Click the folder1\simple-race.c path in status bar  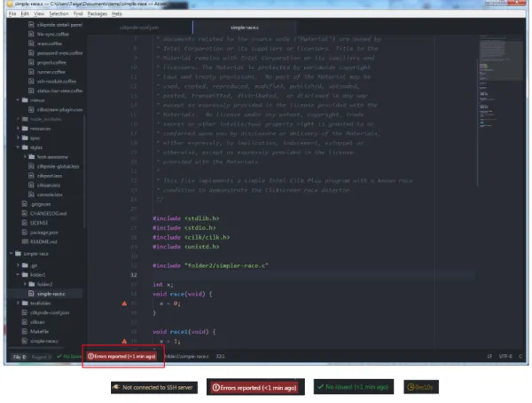(x=186, y=357)
